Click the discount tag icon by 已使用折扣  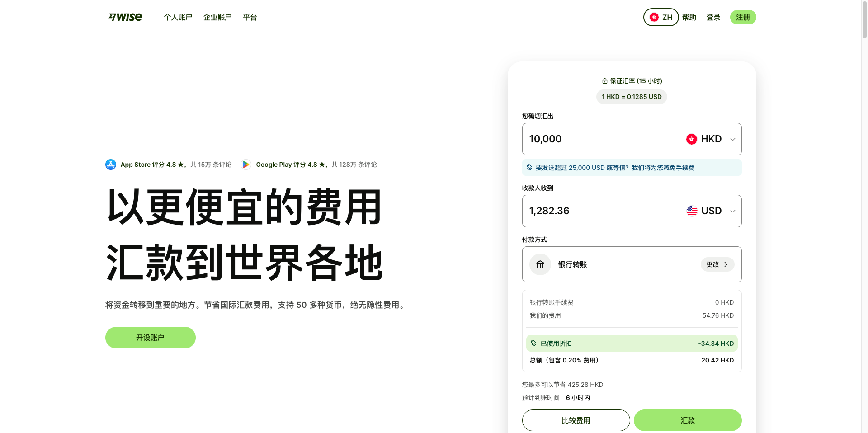tap(533, 344)
